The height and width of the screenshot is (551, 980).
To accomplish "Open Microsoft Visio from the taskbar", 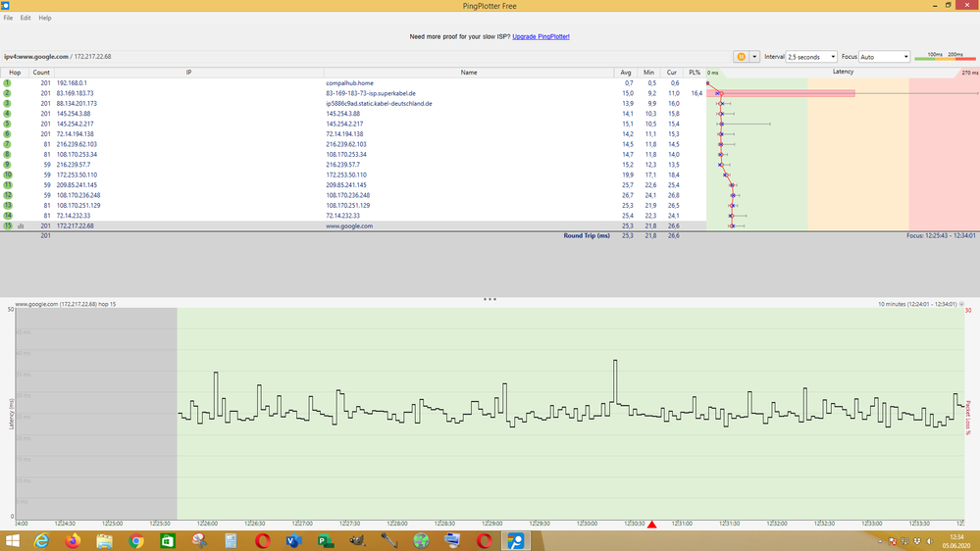I will pyautogui.click(x=294, y=540).
